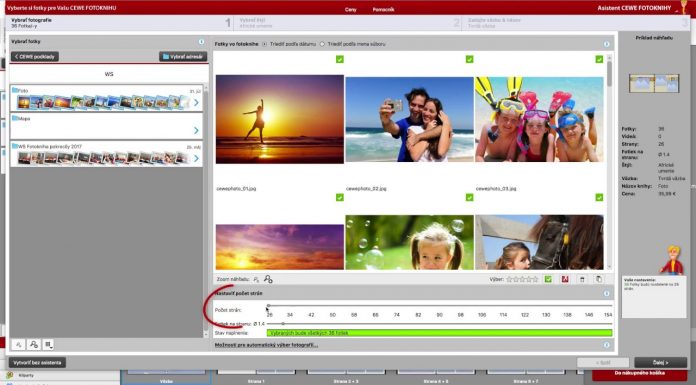Click the copy pages icon in selection toolbar
This screenshot has height=385, width=696.
pos(599,279)
